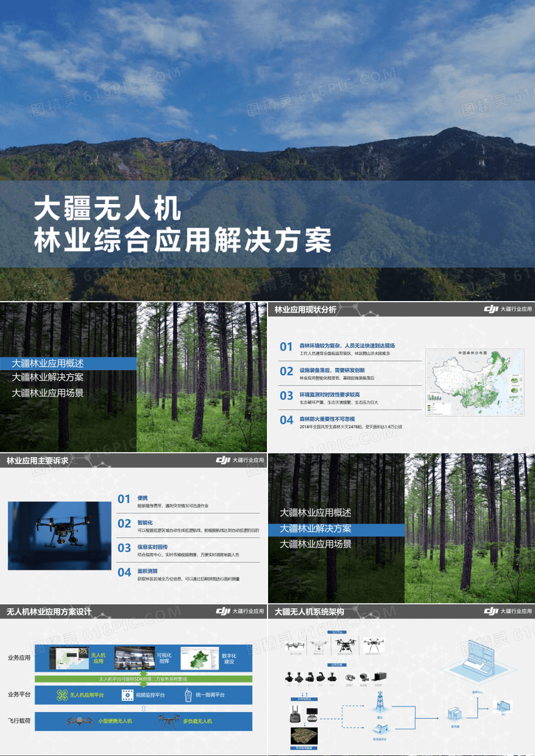Click subtitle 林业综合应用解决方案 on cover
The width and height of the screenshot is (535, 756).
click(x=183, y=240)
